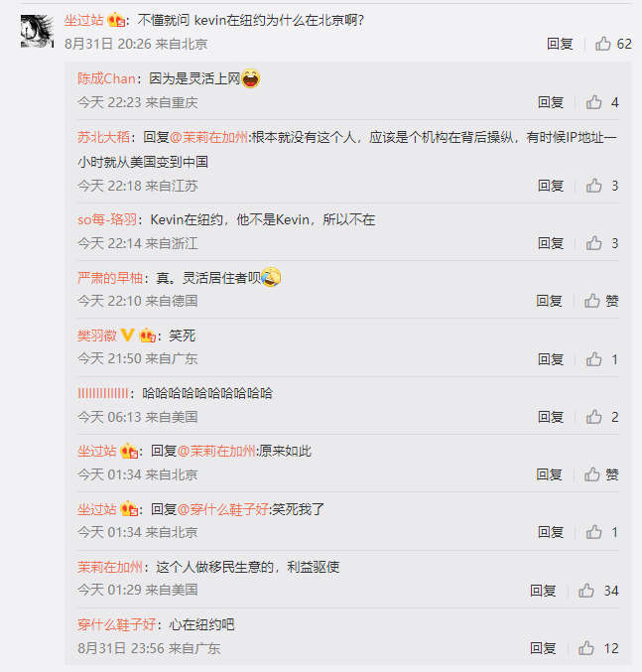Like the main comment with 62 likes

(602, 44)
